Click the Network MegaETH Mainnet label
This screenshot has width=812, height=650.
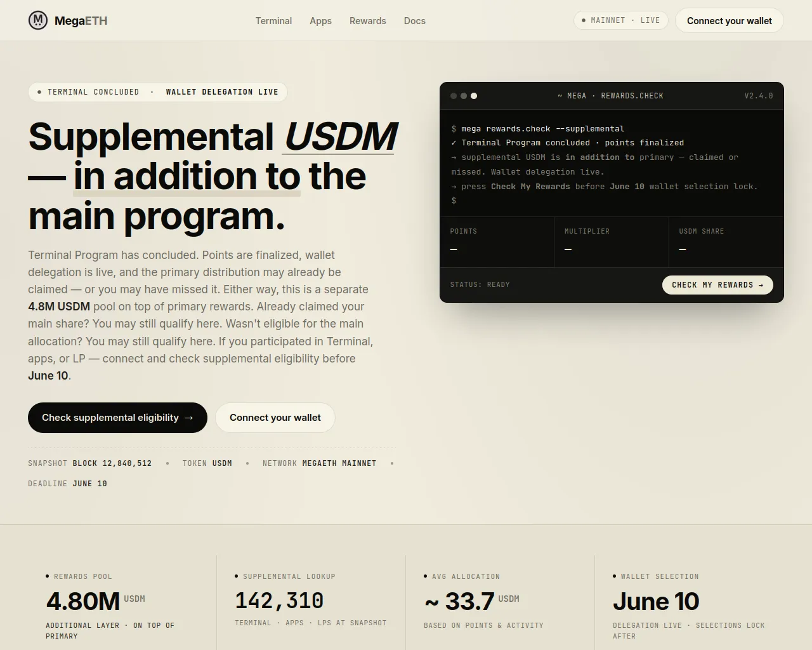(x=319, y=463)
